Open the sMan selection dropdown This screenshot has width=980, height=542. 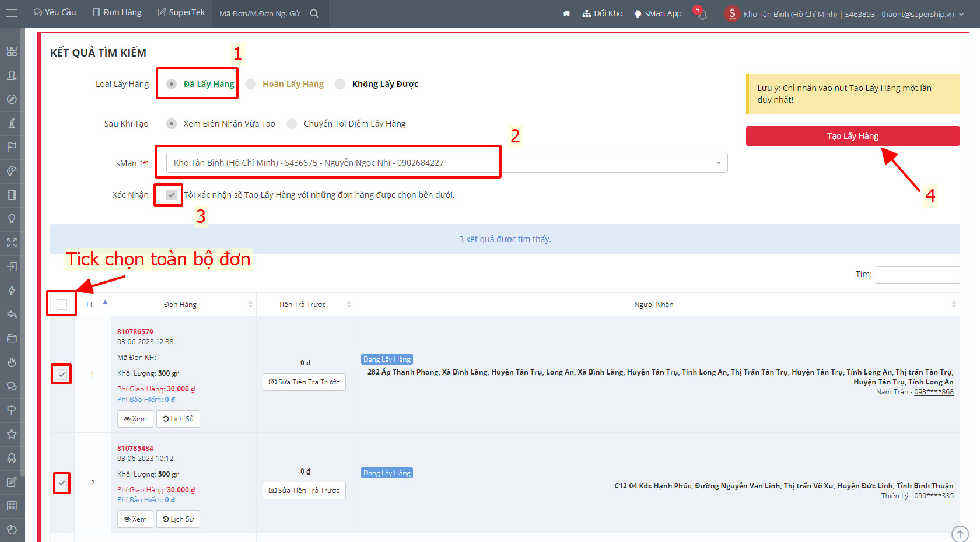[x=447, y=163]
